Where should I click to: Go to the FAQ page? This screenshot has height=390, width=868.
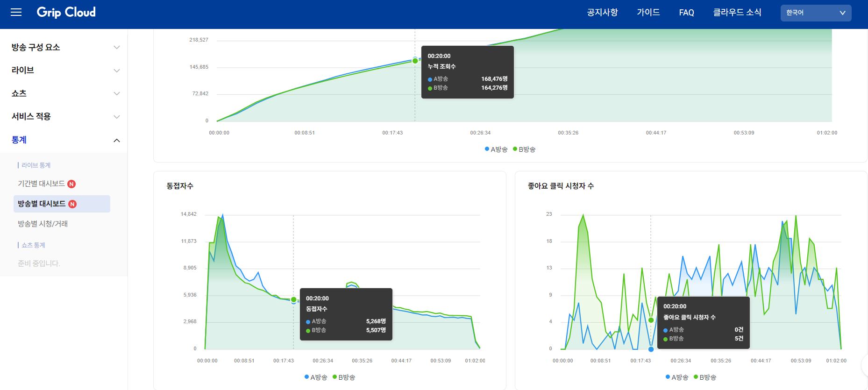pos(686,13)
